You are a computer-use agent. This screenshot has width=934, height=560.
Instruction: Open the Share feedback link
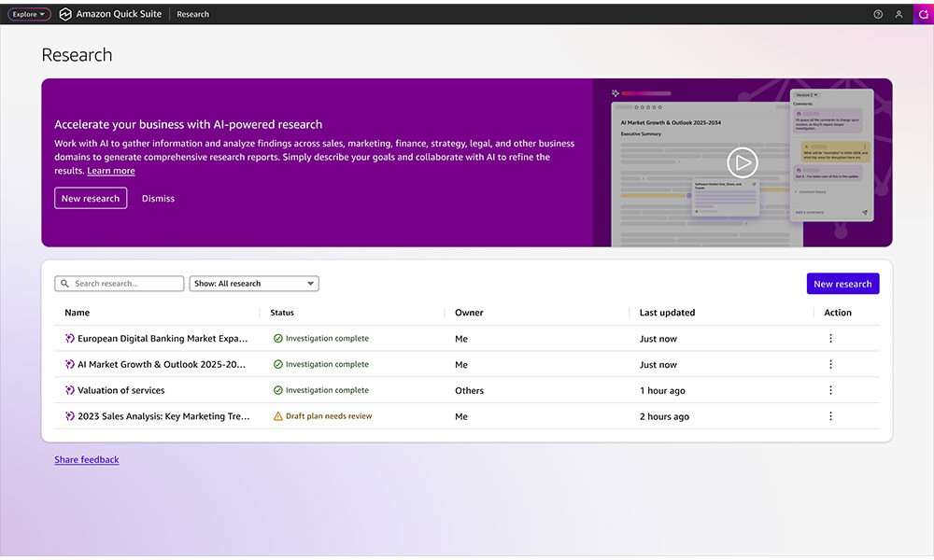click(87, 459)
